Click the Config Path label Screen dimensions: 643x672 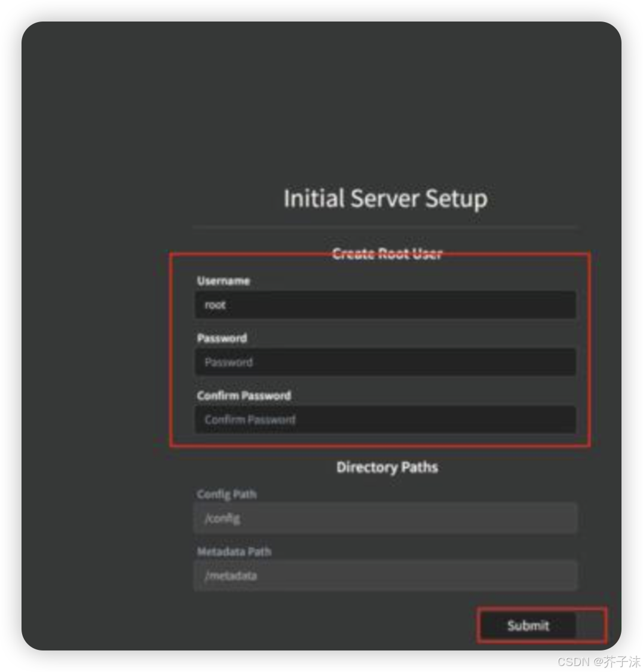pyautogui.click(x=226, y=494)
